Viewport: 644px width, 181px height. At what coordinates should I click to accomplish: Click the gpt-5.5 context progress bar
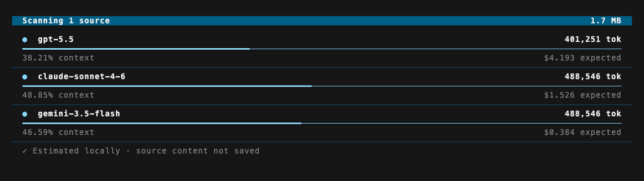click(321, 49)
